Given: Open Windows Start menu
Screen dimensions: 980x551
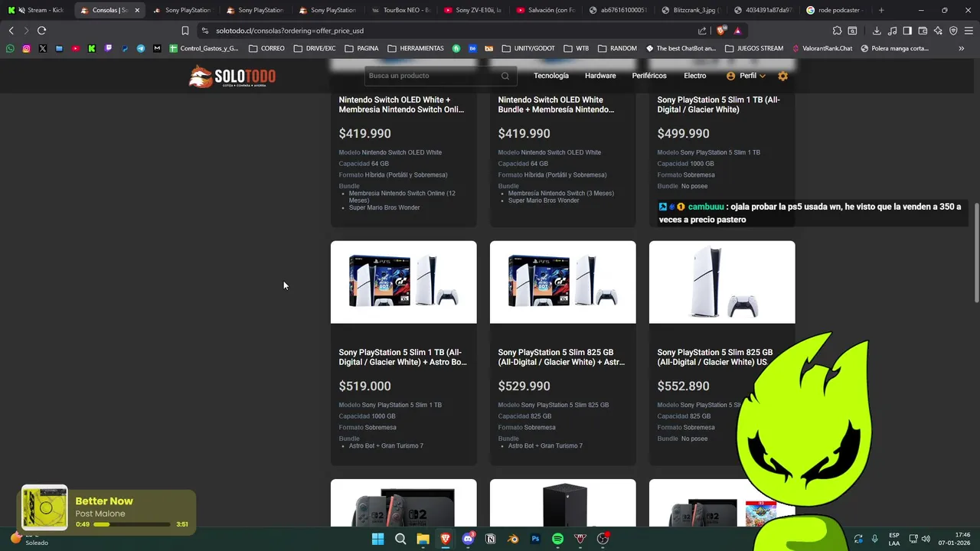Looking at the screenshot, I should pos(377,539).
